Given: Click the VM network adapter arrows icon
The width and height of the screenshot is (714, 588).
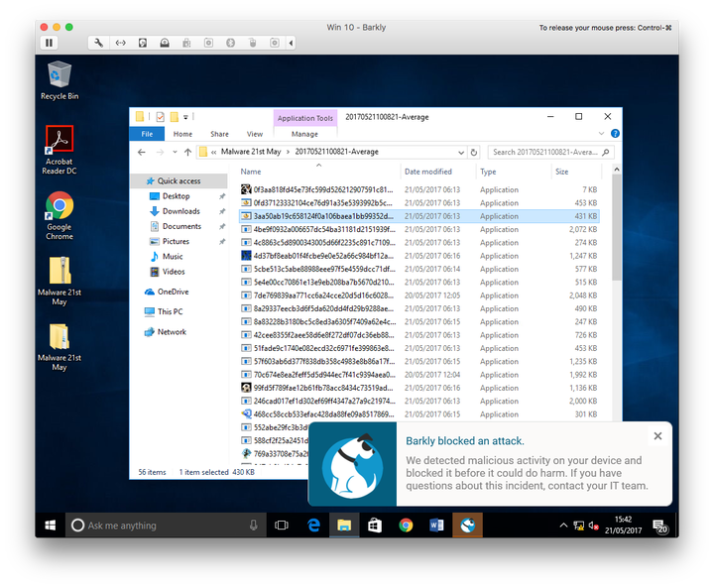Looking at the screenshot, I should click(121, 43).
